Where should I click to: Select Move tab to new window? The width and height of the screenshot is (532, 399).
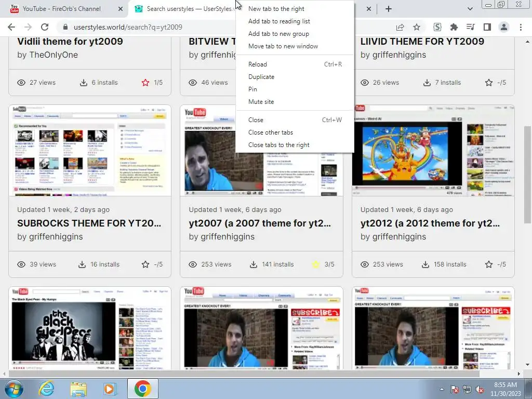pyautogui.click(x=283, y=46)
